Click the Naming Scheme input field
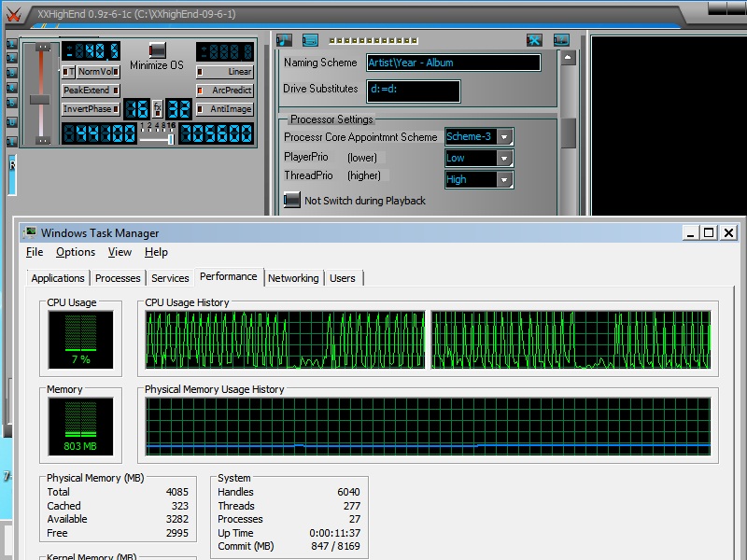Viewport: 747px width, 560px height. 454,63
